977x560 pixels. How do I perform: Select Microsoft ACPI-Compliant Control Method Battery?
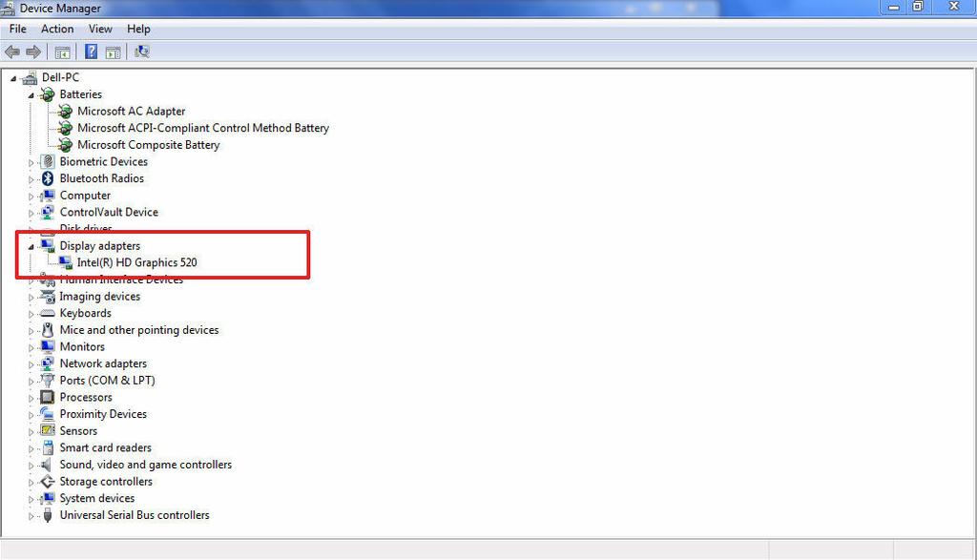point(203,129)
